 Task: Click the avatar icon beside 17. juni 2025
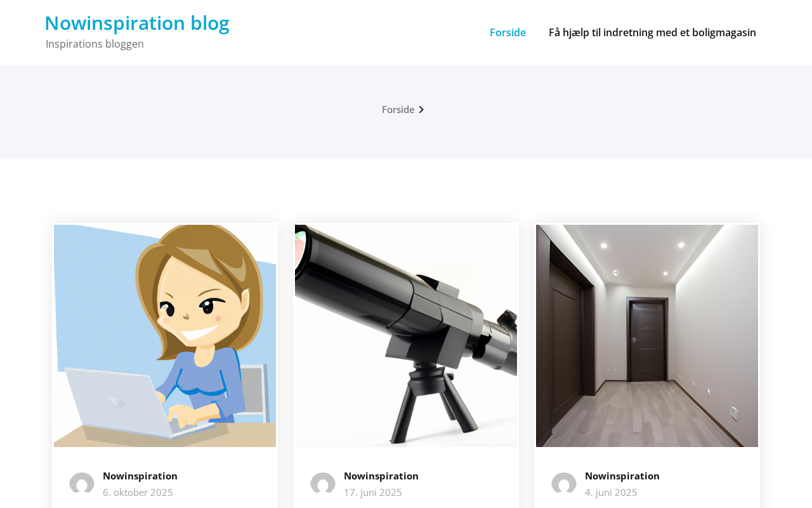click(x=323, y=485)
